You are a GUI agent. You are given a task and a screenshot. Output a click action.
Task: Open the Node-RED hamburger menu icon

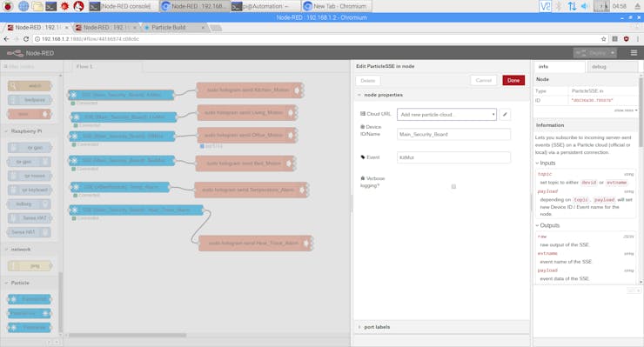634,53
